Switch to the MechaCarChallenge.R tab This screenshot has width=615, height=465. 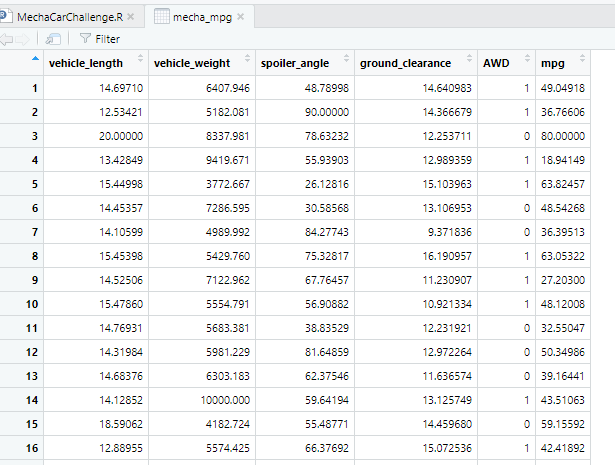(x=70, y=17)
